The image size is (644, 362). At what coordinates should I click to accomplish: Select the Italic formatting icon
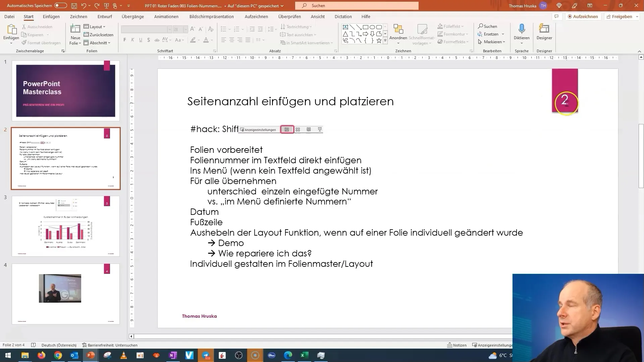132,40
